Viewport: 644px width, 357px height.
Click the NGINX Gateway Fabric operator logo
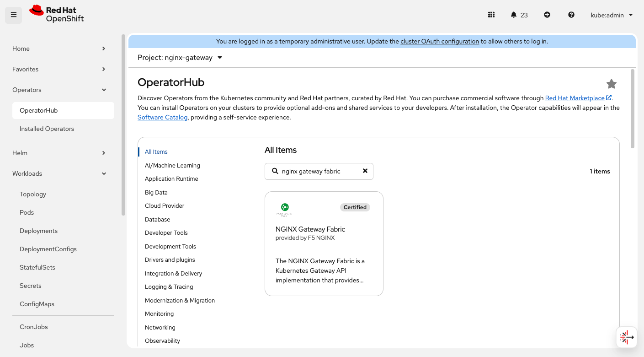pyautogui.click(x=284, y=208)
